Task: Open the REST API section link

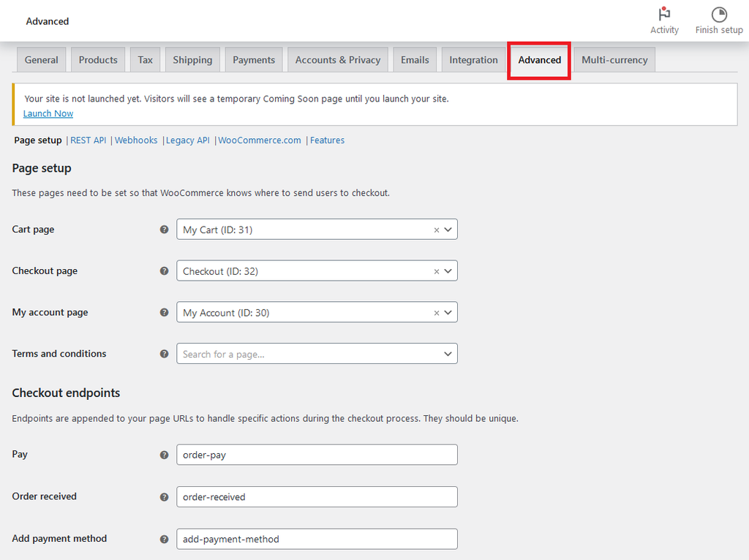Action: click(x=89, y=140)
